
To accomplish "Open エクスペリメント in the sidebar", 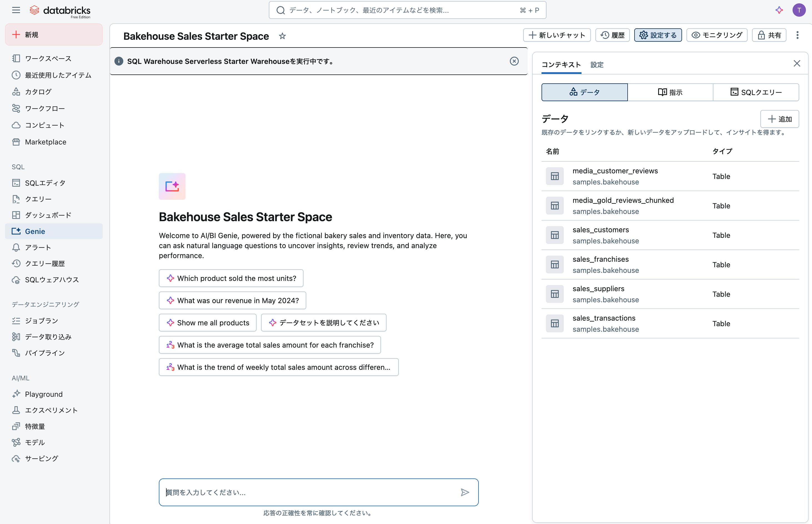I will coord(54,410).
